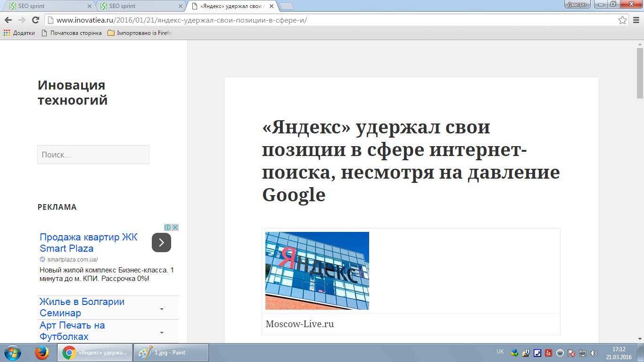Launch Firefox from the taskbar
Screen dimensions: 644x362
click(42, 353)
